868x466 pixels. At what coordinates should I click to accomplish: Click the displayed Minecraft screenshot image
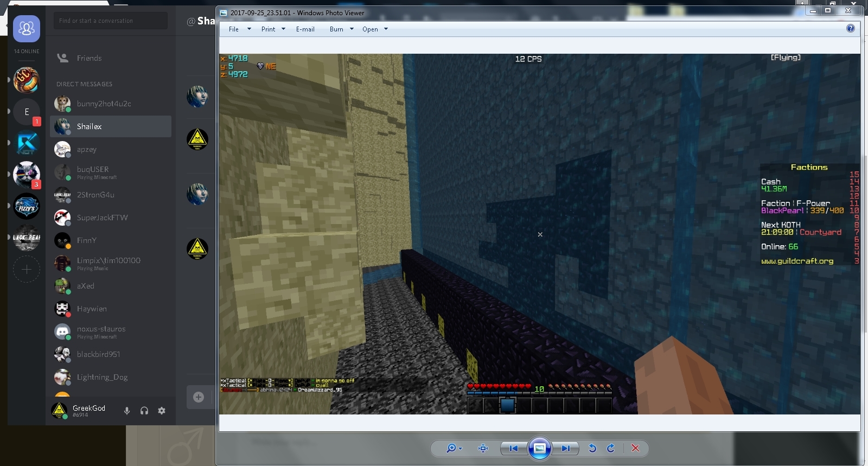tap(540, 234)
